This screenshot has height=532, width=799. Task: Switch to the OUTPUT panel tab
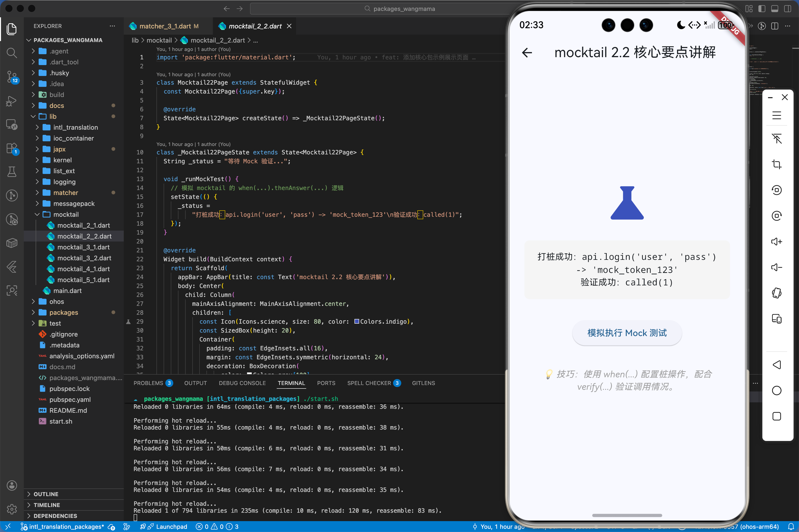tap(196, 383)
